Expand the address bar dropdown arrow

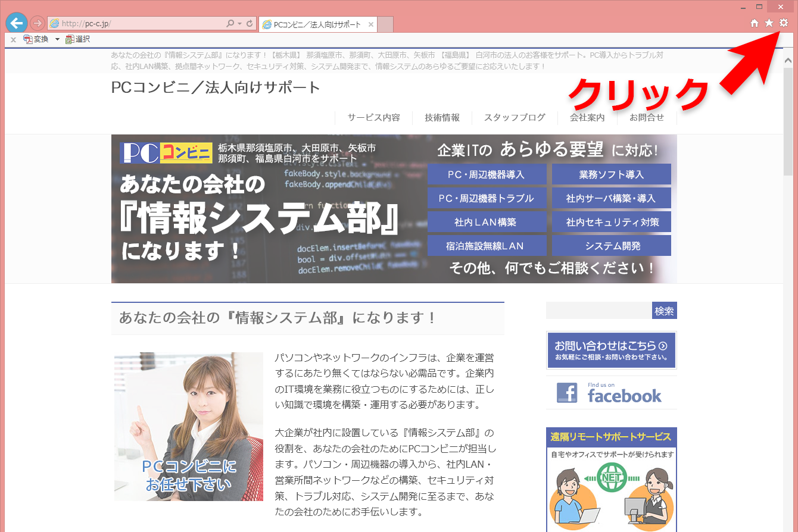click(x=239, y=24)
